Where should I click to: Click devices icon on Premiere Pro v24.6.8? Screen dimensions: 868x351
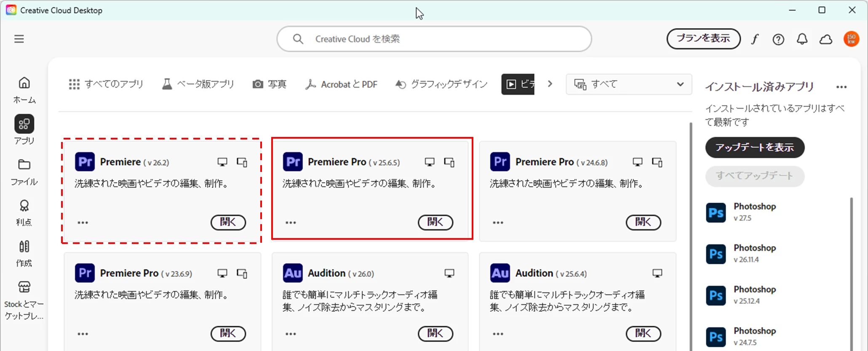pos(657,162)
